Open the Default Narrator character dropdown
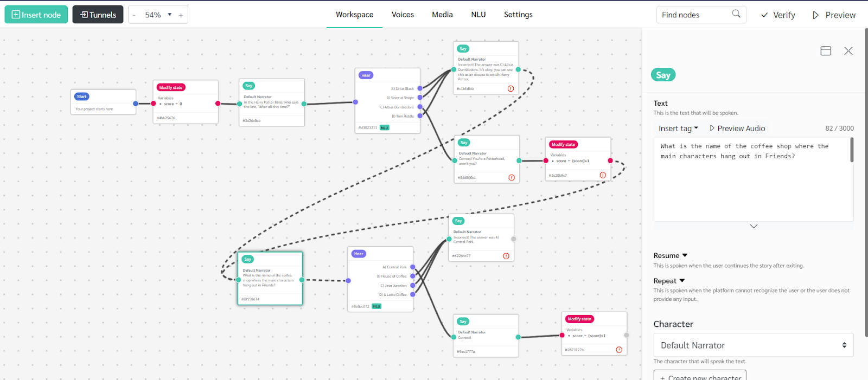The height and width of the screenshot is (380, 868). click(x=754, y=345)
